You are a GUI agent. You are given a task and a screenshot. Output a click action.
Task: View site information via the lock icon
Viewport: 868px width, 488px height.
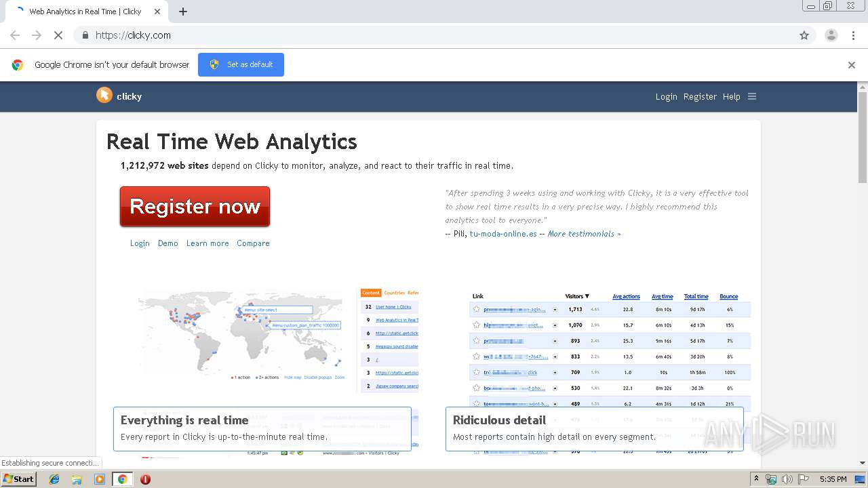click(85, 35)
